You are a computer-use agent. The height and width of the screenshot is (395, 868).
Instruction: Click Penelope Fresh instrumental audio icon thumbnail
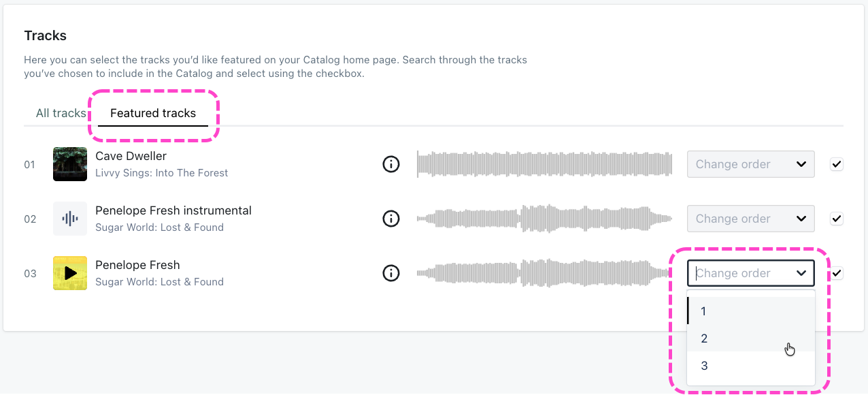[70, 219]
